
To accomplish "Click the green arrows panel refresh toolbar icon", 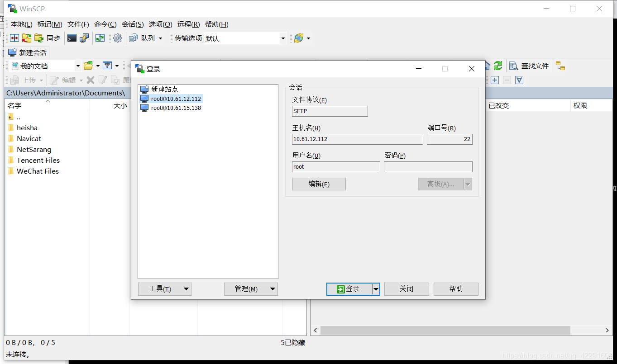I will [100, 38].
